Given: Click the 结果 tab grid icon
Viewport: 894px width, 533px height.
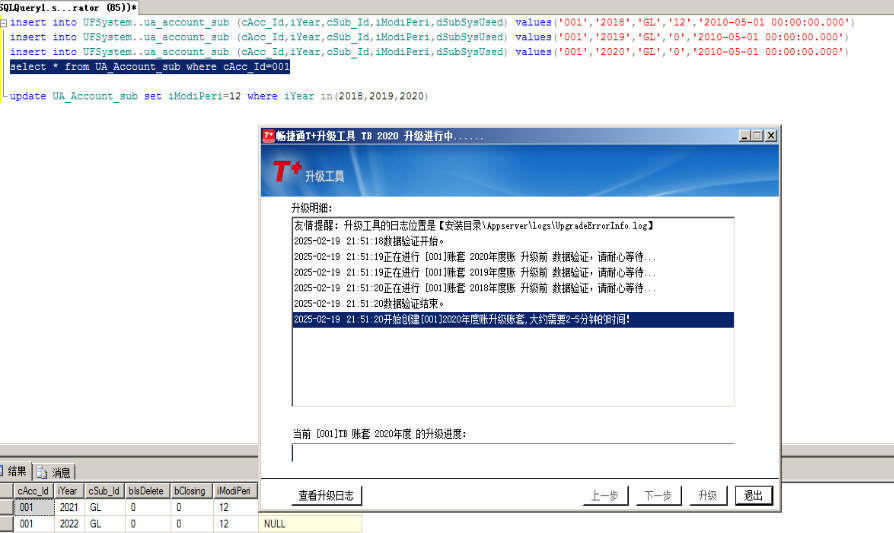Looking at the screenshot, I should (2, 471).
